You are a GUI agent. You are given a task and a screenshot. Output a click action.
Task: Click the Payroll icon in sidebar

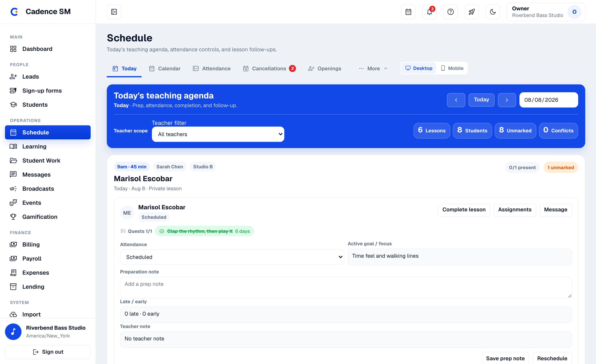pos(13,258)
